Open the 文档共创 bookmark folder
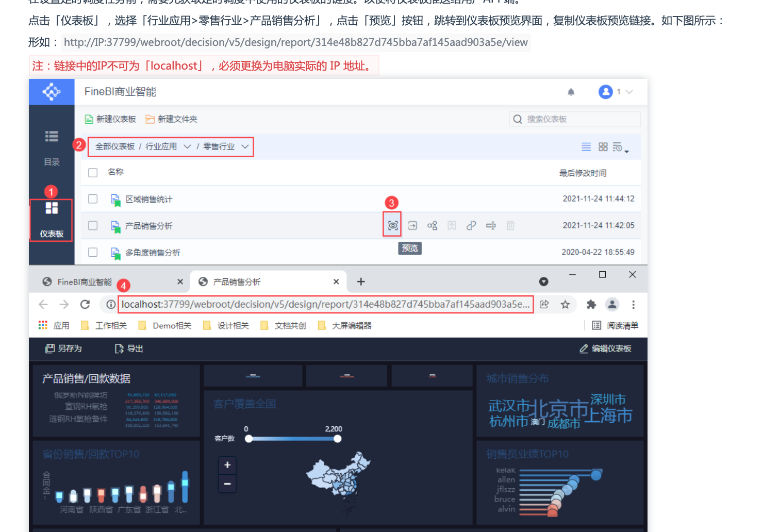Screen dimensions: 763x532 pos(283,326)
